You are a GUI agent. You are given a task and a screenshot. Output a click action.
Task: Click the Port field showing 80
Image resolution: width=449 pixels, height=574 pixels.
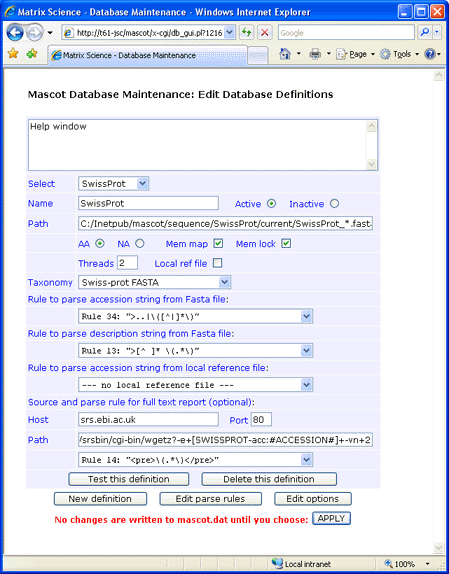(x=261, y=420)
